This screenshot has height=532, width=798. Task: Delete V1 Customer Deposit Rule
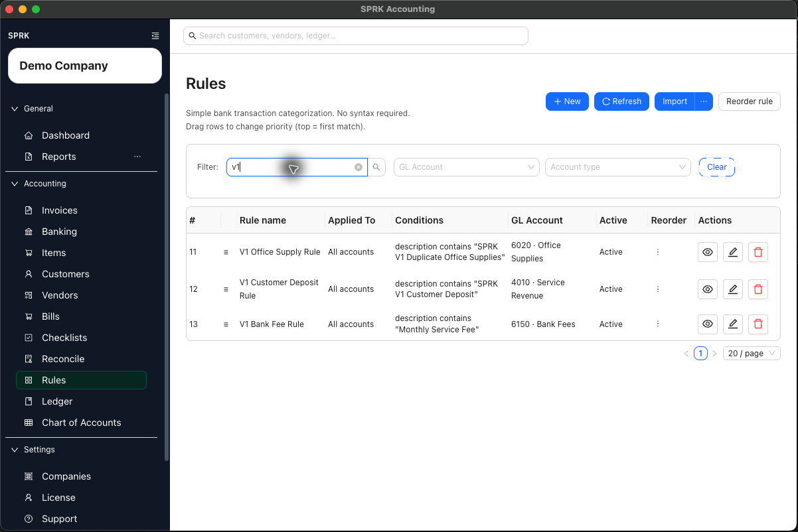point(758,289)
